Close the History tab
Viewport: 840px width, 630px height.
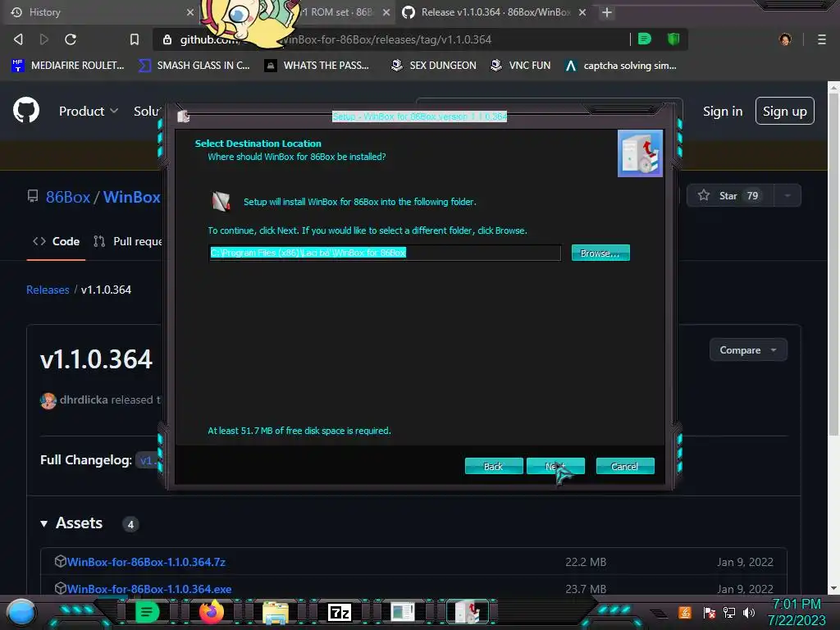[189, 12]
